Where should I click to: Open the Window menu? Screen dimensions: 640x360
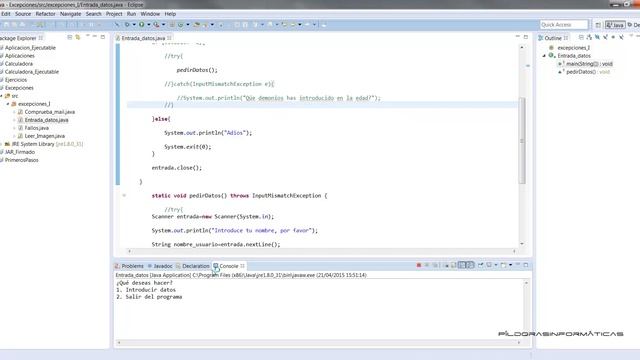click(x=150, y=14)
